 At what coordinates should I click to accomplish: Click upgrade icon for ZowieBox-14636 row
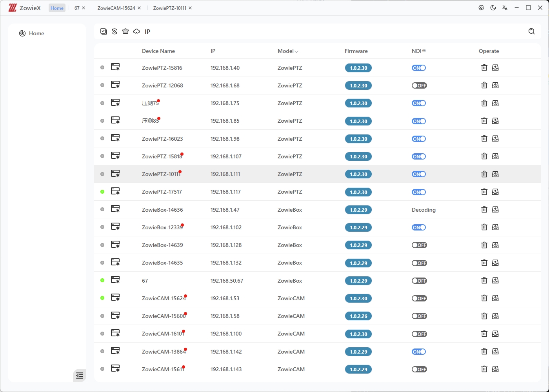[x=495, y=210]
